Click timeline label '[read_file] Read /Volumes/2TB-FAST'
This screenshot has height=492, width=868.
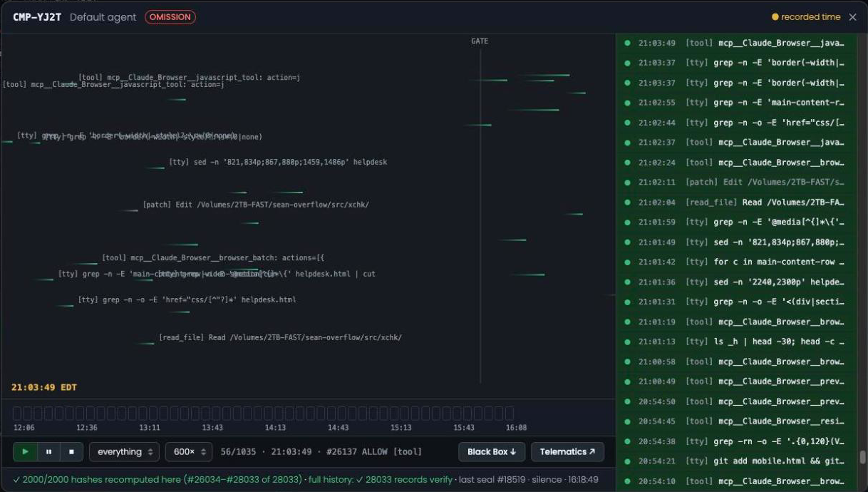pyautogui.click(x=280, y=337)
